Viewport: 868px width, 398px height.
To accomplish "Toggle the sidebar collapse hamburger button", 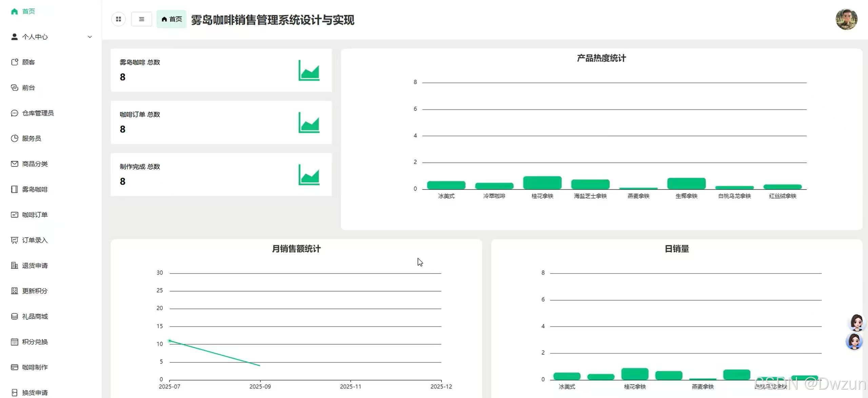I will click(x=141, y=19).
